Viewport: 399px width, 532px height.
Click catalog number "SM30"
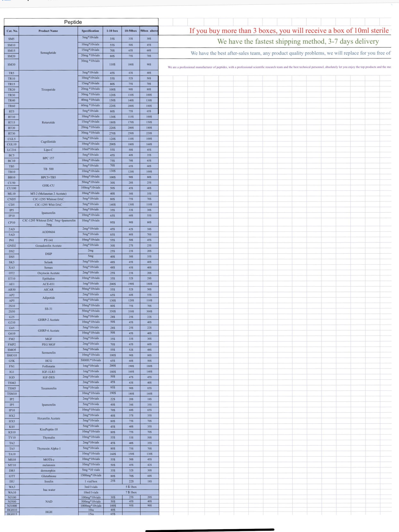(11, 65)
